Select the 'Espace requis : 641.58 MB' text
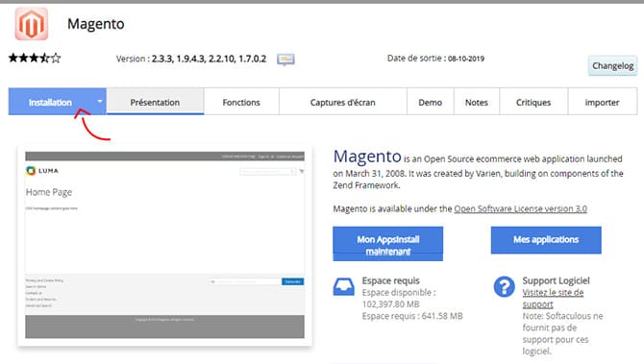Viewport: 644px width, 364px height. (412, 316)
